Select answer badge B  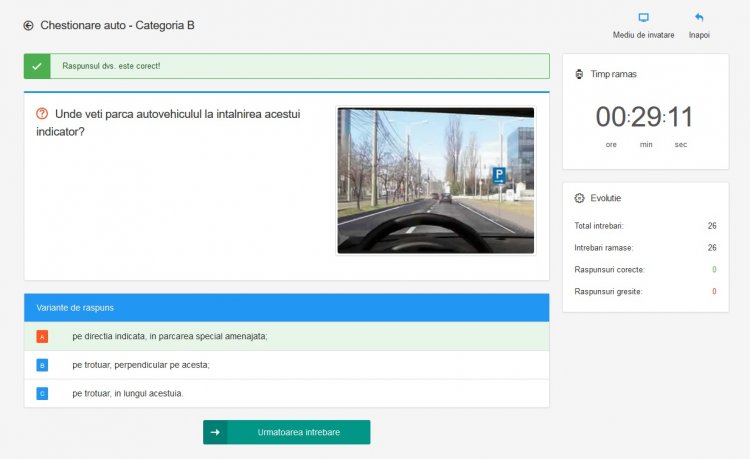coord(42,365)
